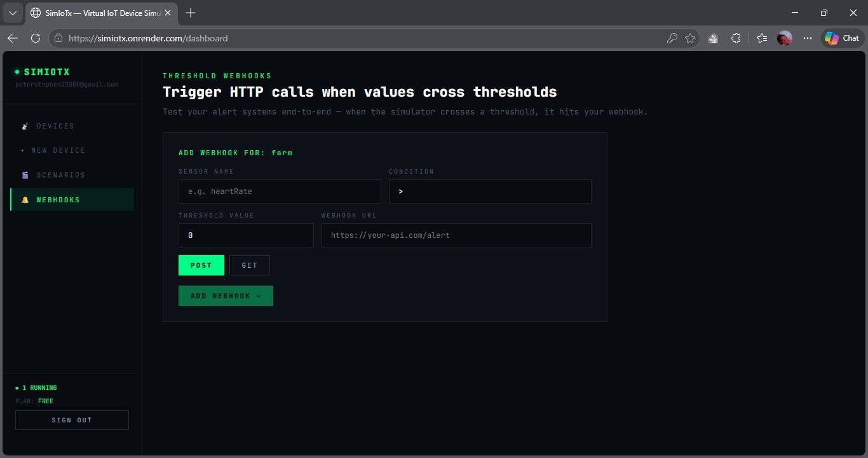Click the Add Webhook button
Image resolution: width=868 pixels, height=458 pixels.
click(x=226, y=296)
